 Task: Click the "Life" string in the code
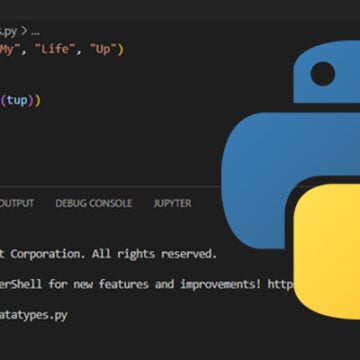[x=55, y=49]
